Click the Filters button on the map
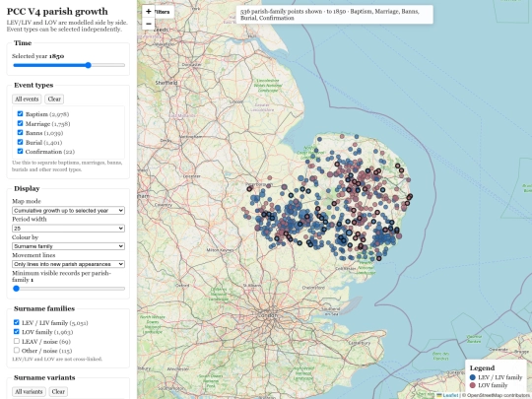532x399 pixels. (x=165, y=12)
